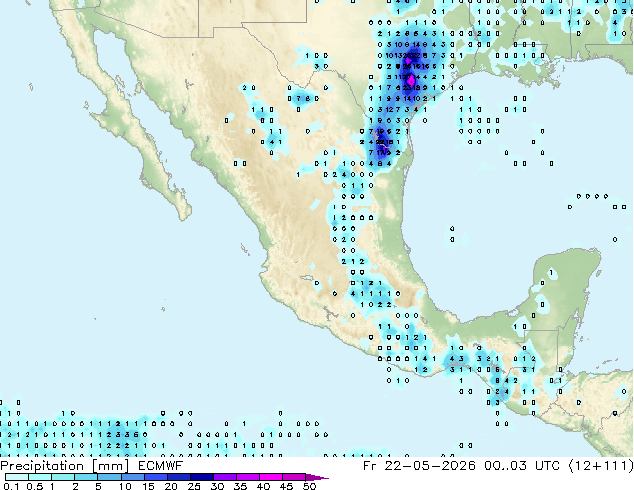Click the '0 7 8 0' rain cluster in northern Mexico
This screenshot has height=490, width=634.
pyautogui.click(x=303, y=99)
